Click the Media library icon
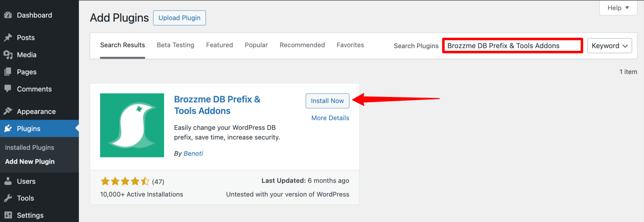Screen dimensions: 644x222 point(8,55)
